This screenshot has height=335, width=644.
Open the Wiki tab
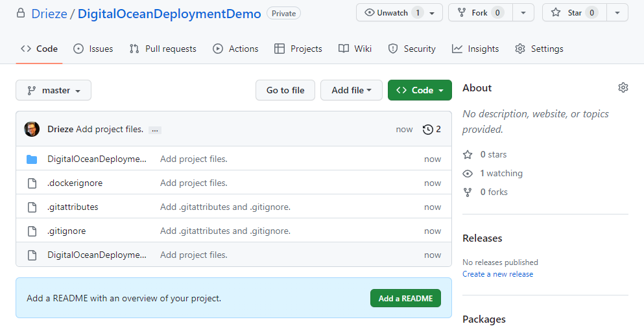point(355,49)
